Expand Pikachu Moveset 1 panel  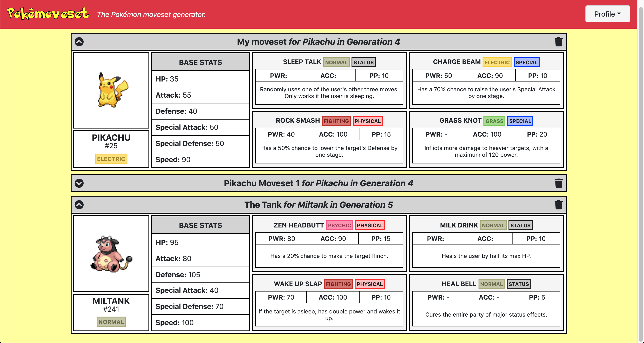click(x=79, y=183)
